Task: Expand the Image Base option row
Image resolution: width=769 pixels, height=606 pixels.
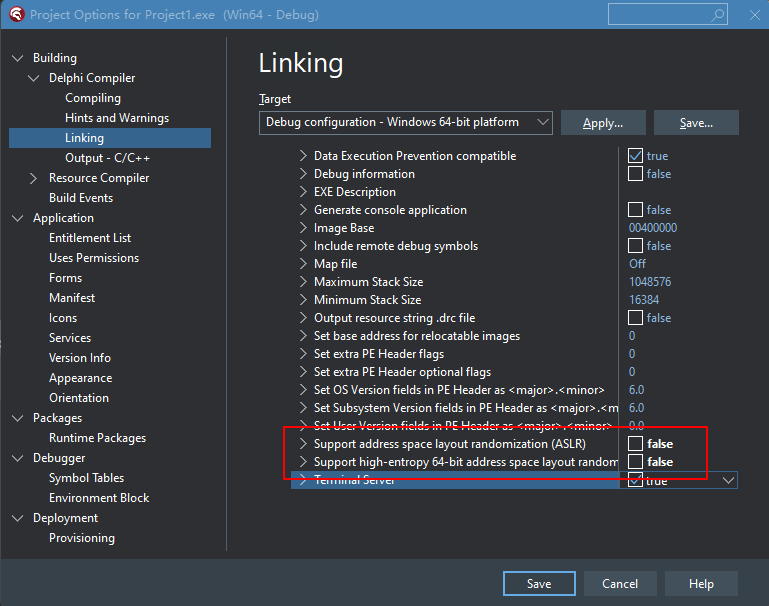Action: (303, 228)
